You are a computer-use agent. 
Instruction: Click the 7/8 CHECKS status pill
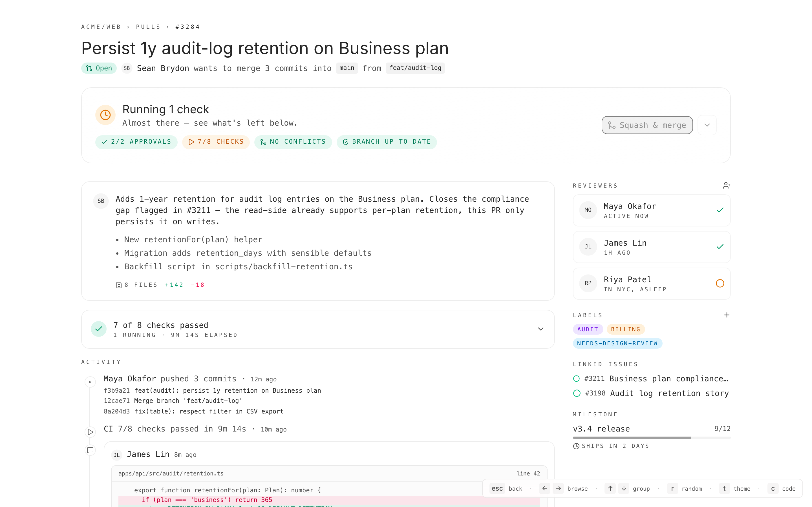[216, 142]
